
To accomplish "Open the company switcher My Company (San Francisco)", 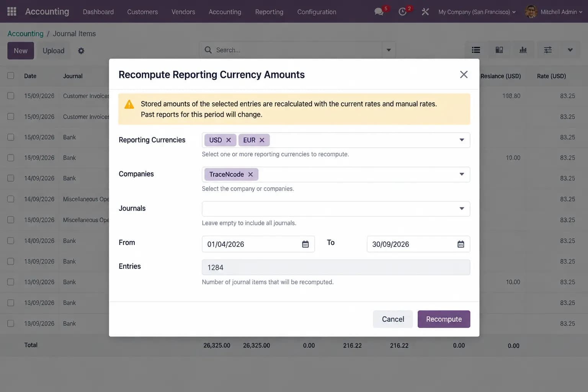I will [477, 12].
